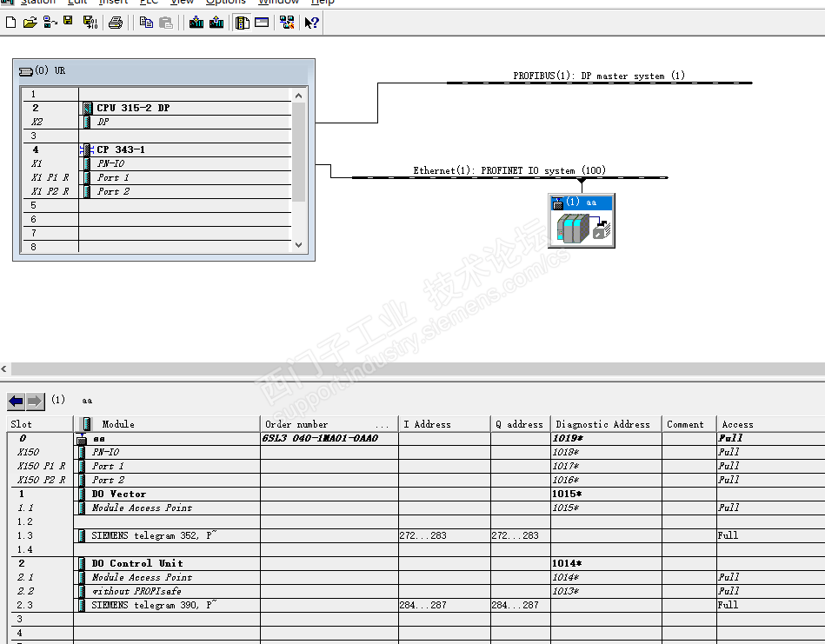Print using the printer toolbar icon
This screenshot has height=644, width=825.
[116, 23]
